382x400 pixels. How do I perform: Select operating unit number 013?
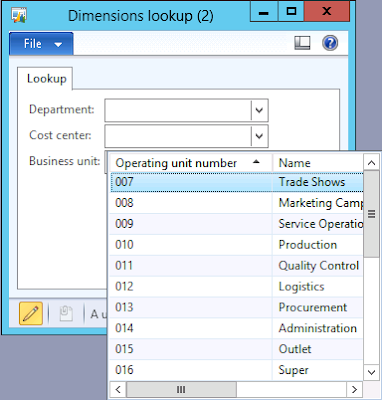(191, 307)
